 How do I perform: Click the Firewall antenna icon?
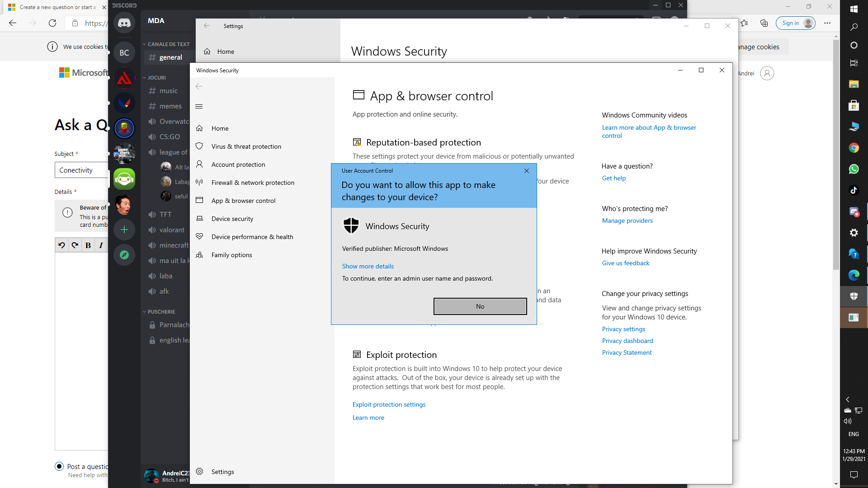point(199,182)
